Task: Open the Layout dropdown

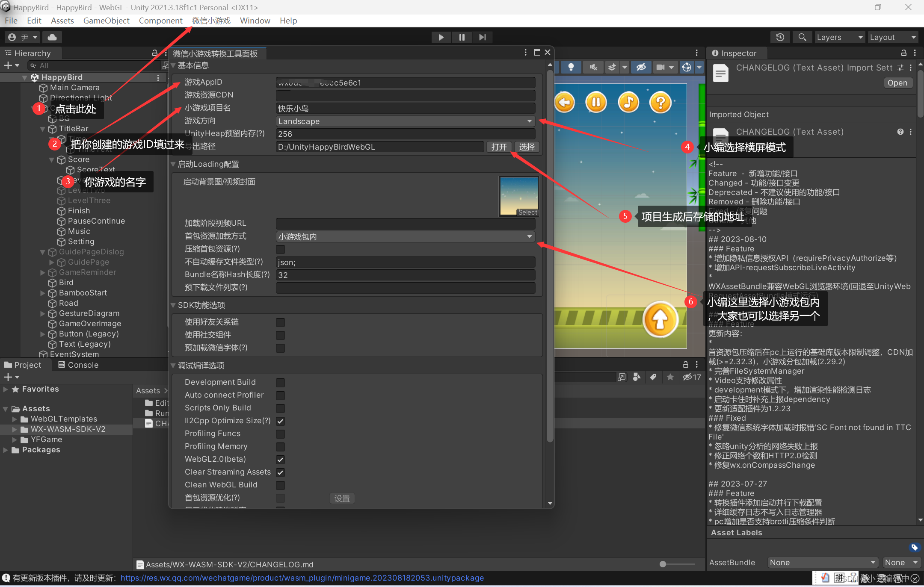Action: point(893,37)
